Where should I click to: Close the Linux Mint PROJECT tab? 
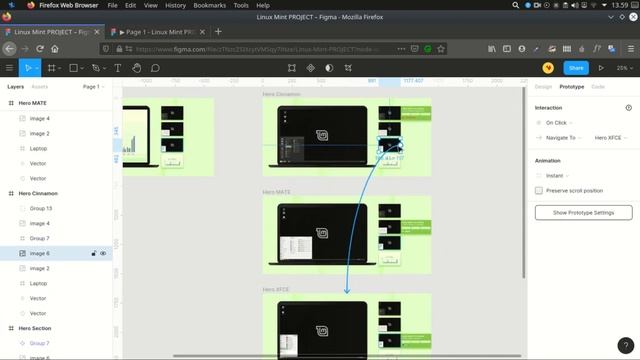coord(97,32)
